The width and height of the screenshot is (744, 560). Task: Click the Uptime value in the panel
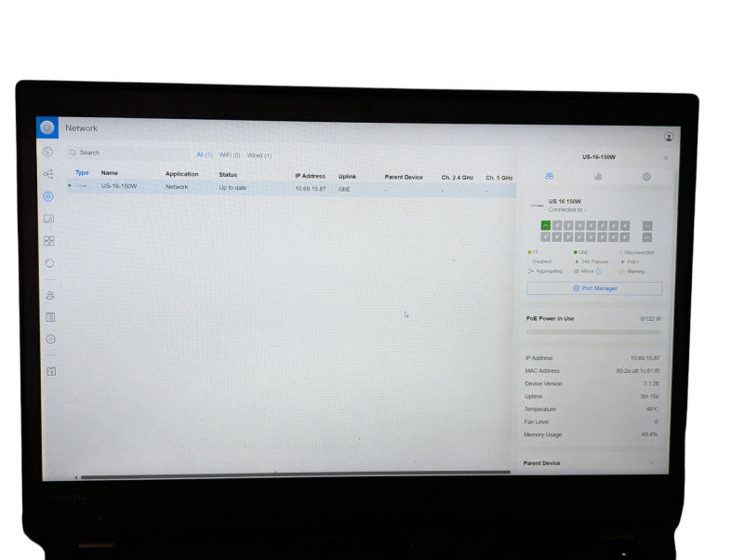649,396
